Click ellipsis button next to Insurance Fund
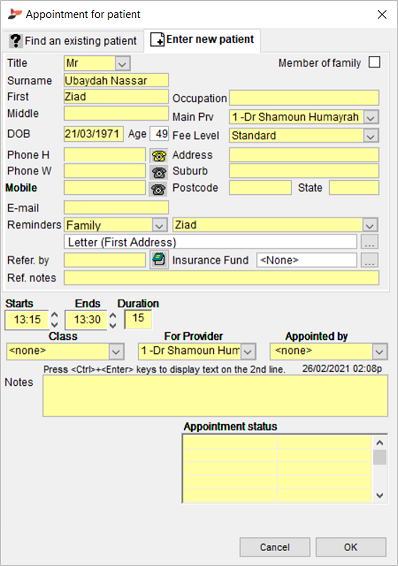398x566 pixels. coord(369,260)
